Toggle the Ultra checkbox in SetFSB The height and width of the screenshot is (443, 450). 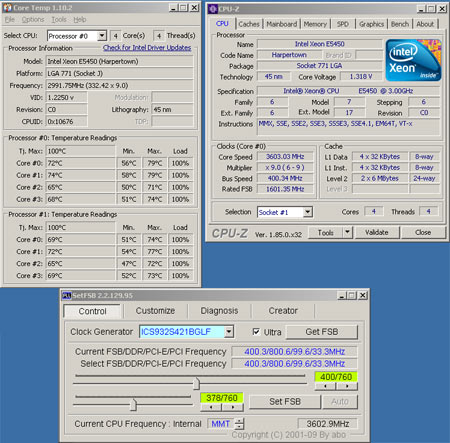coord(256,332)
